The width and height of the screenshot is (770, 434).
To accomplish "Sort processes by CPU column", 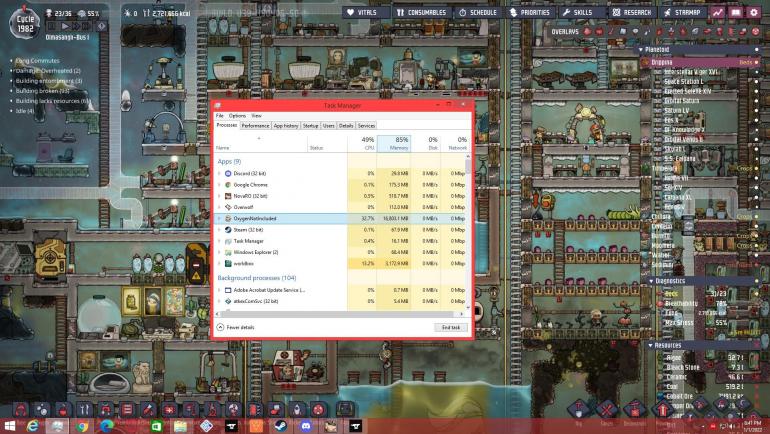I will 362,143.
